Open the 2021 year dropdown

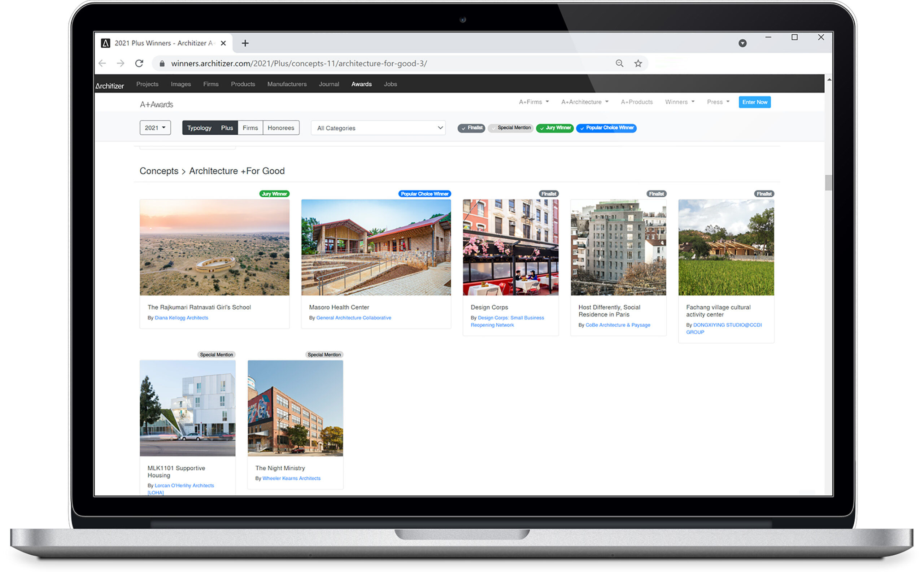(155, 128)
